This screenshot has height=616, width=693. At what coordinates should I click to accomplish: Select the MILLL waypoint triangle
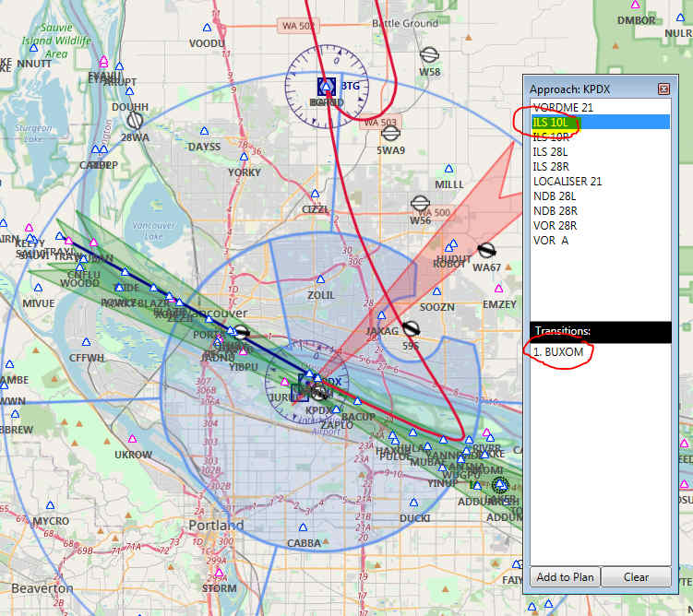449,169
